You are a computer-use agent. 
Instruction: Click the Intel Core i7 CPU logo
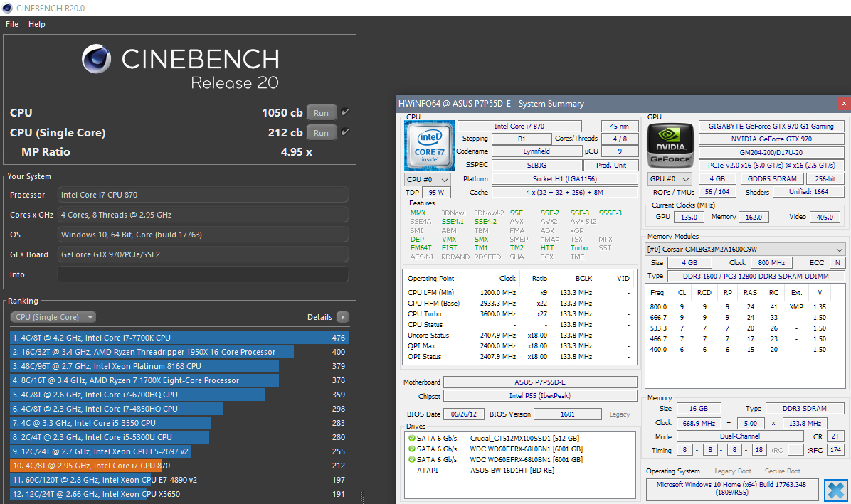(430, 146)
